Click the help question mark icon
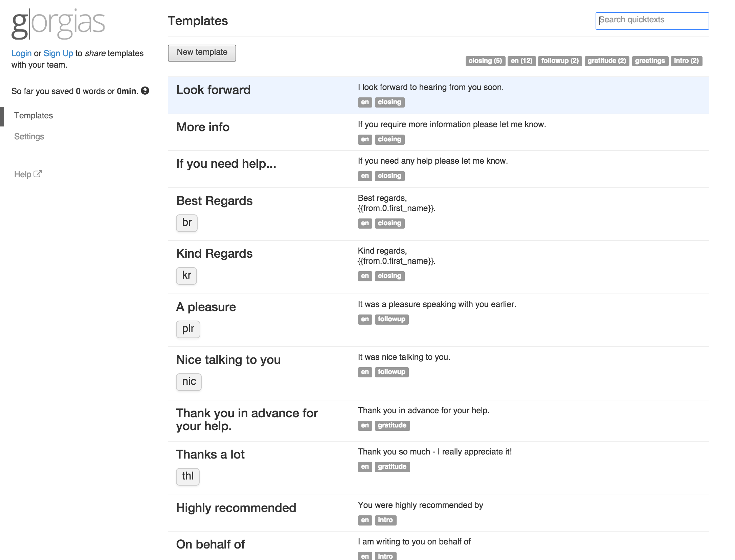Viewport: 735px width, 560px height. (145, 91)
